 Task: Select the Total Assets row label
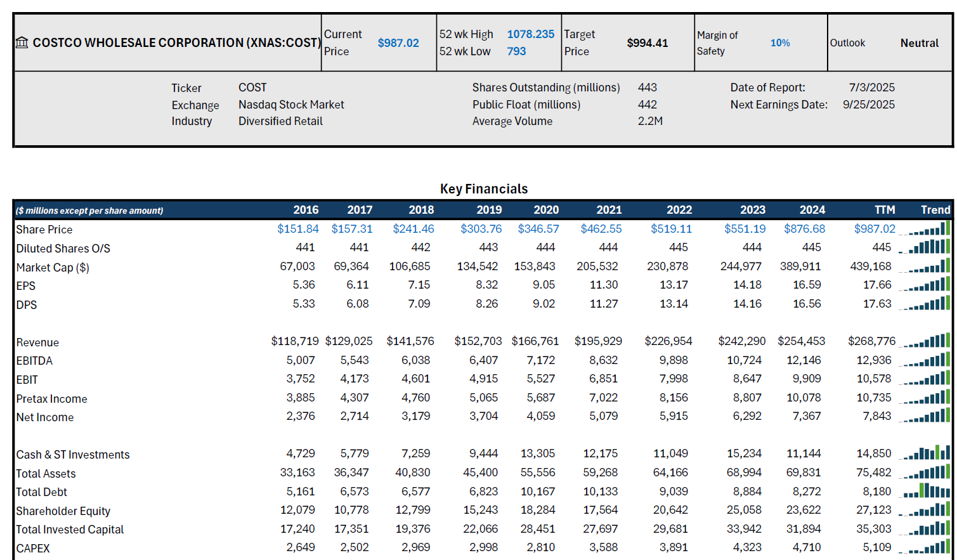[46, 474]
